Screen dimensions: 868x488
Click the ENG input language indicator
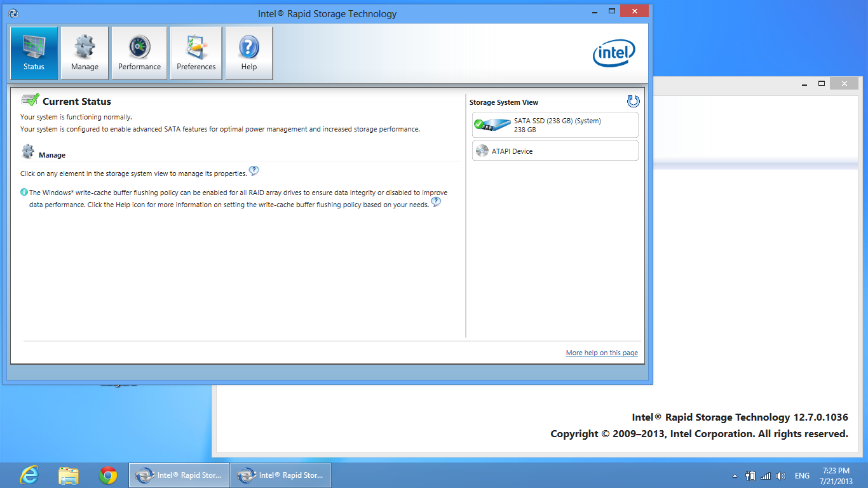802,476
